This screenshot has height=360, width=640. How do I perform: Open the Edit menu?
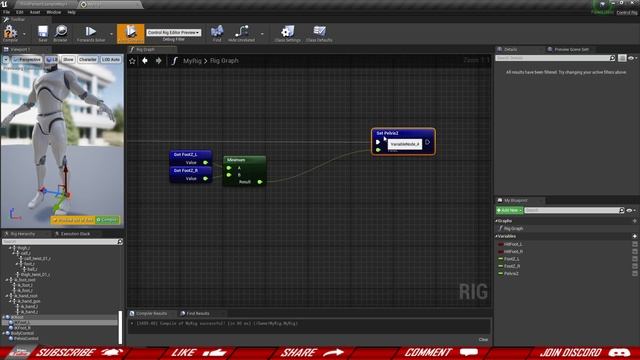(x=20, y=12)
